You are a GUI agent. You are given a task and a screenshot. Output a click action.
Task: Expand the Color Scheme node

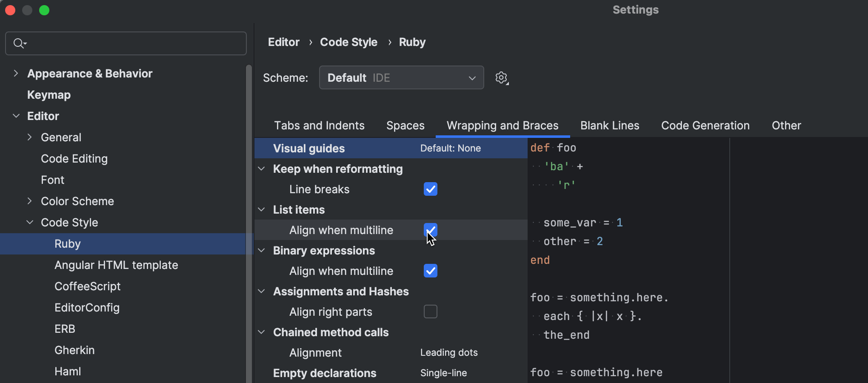[30, 201]
